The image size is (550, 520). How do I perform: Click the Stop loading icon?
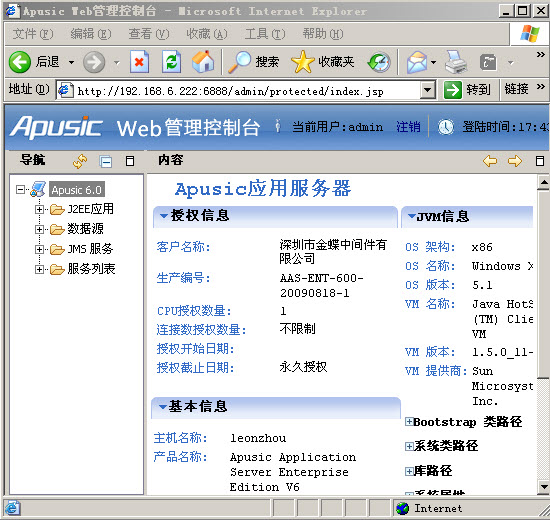tap(139, 62)
